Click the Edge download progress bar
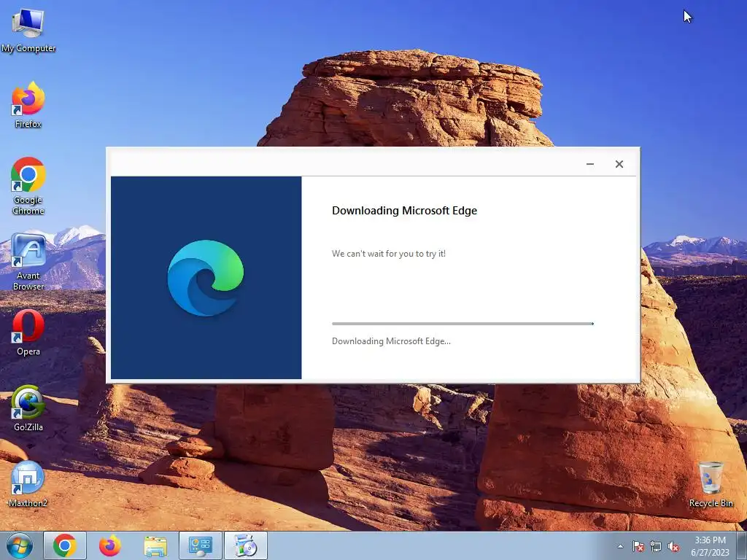Viewport: 747px width, 560px height. pos(462,324)
